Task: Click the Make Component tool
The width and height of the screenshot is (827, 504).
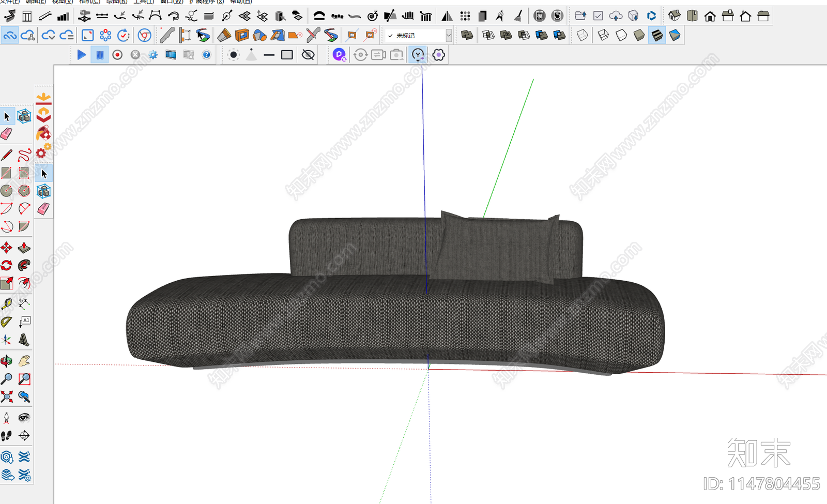Action: click(24, 116)
